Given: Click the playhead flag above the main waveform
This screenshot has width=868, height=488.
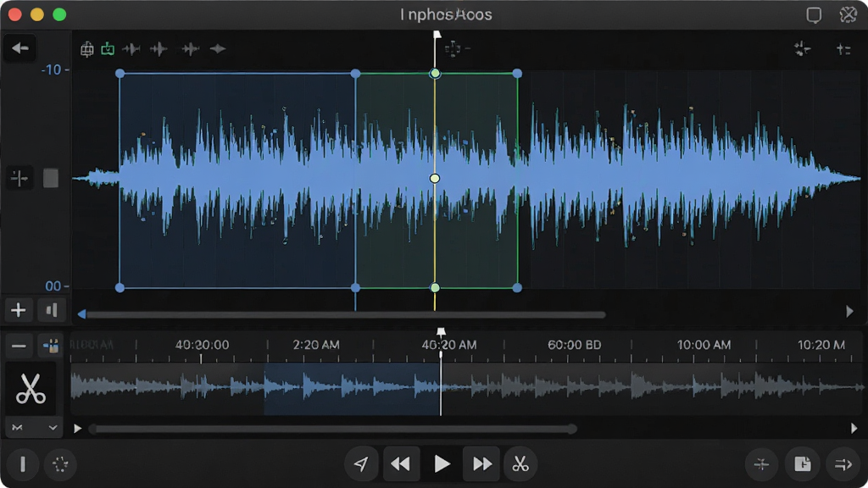Looking at the screenshot, I should (x=437, y=36).
